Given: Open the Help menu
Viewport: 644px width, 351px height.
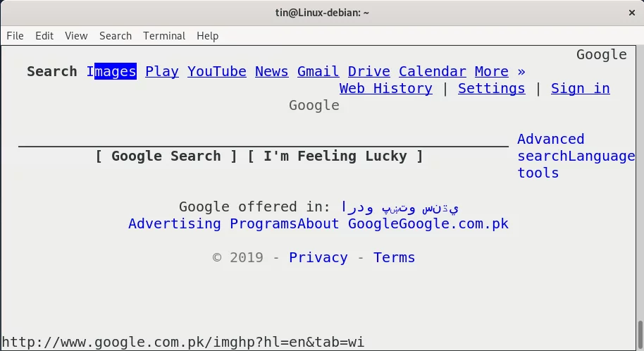Looking at the screenshot, I should (207, 36).
